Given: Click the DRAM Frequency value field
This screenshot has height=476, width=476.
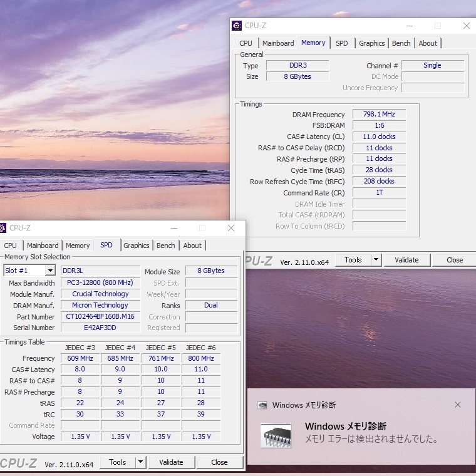Looking at the screenshot, I should [x=379, y=115].
